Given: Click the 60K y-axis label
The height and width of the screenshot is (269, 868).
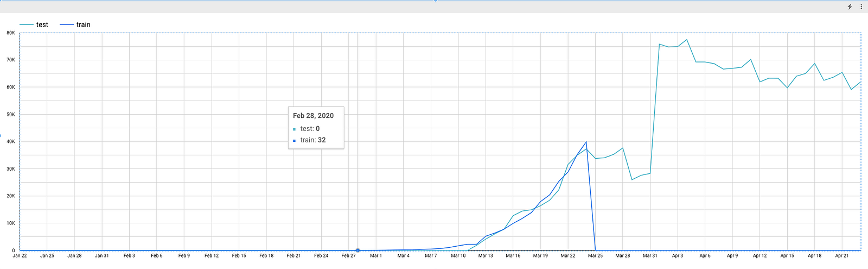Looking at the screenshot, I should pyautogui.click(x=11, y=87).
